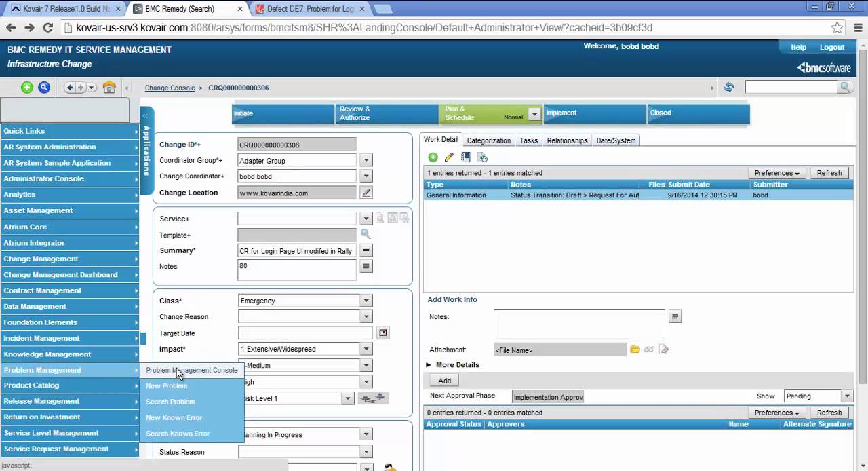Browse attachment with yellow folder icon

[x=635, y=350]
